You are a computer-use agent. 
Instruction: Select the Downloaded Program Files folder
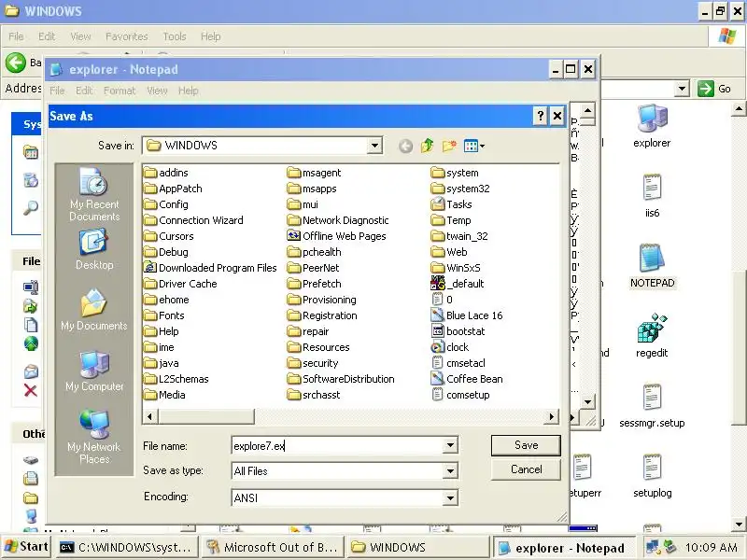[210, 268]
